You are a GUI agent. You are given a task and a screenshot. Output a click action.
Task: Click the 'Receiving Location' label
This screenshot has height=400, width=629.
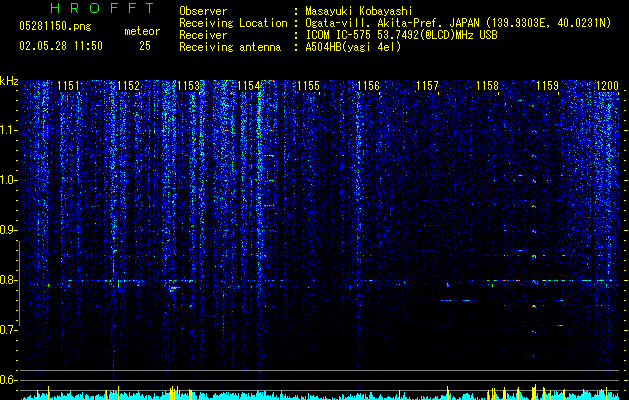233,23
